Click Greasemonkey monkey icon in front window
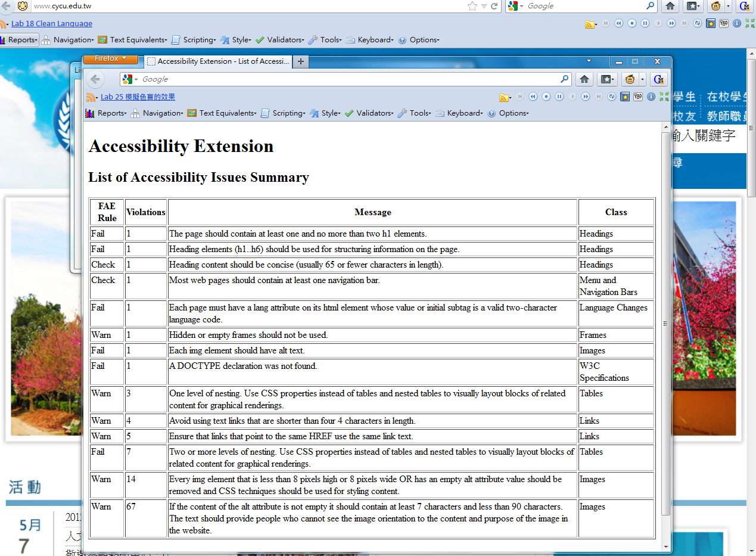The image size is (756, 556). 629,79
